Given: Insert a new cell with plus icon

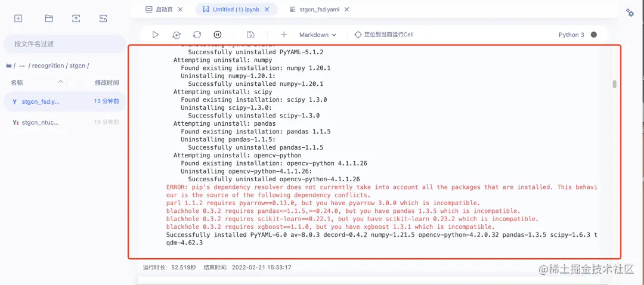Looking at the screenshot, I should 284,35.
